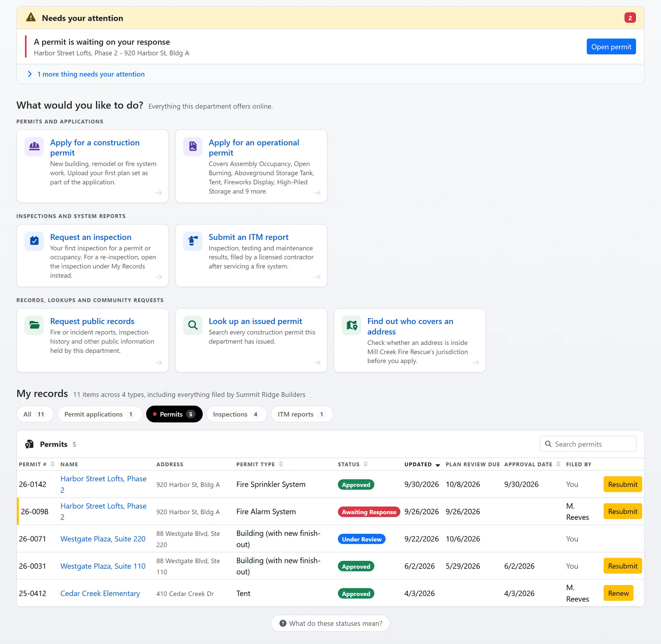Click the ITM report fire extinguisher icon

tap(193, 241)
